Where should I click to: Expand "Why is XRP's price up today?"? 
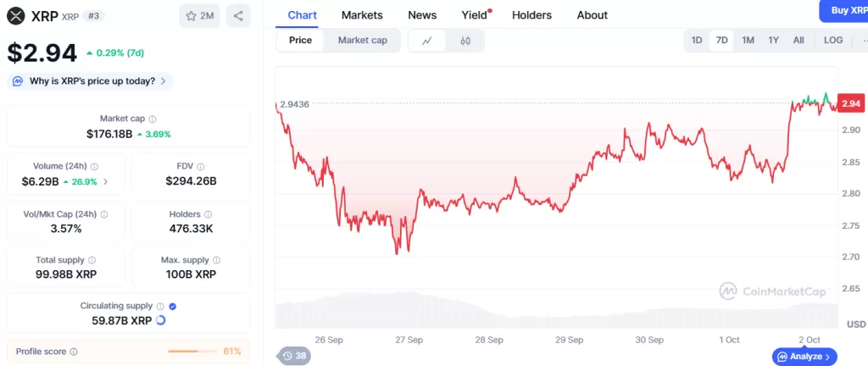coord(90,81)
